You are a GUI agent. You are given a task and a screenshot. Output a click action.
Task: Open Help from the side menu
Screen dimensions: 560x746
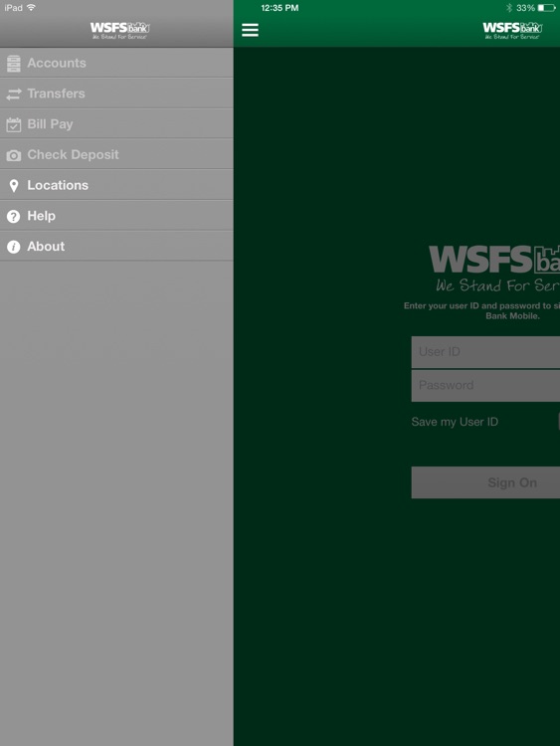tap(116, 216)
